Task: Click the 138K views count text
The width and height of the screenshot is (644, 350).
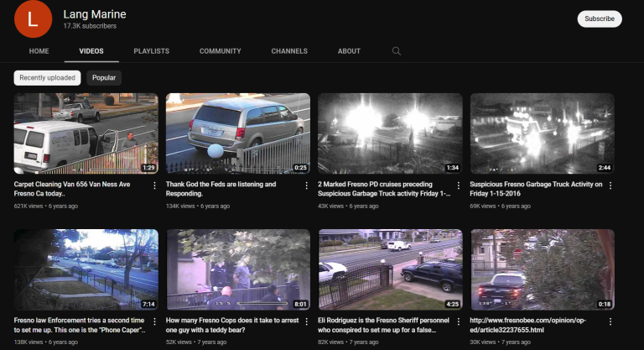Action: [29, 342]
